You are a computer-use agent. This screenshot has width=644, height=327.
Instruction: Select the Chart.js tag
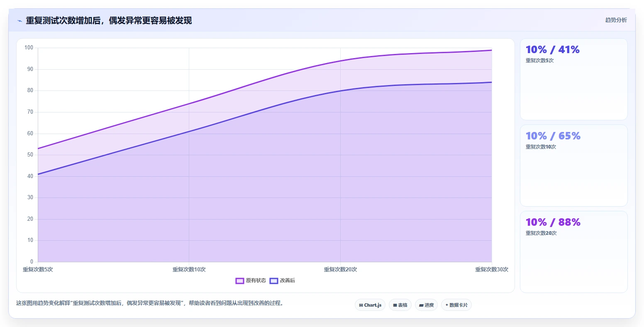(370, 305)
